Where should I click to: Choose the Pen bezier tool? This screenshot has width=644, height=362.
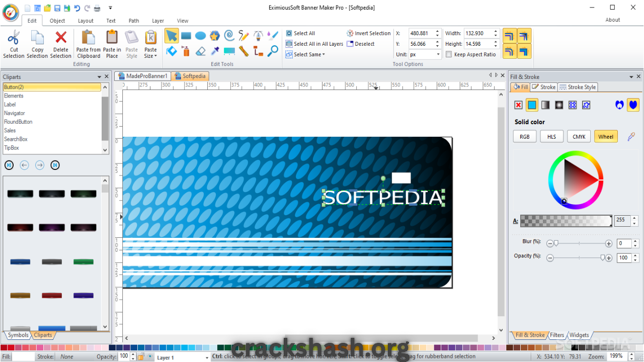pos(258,36)
